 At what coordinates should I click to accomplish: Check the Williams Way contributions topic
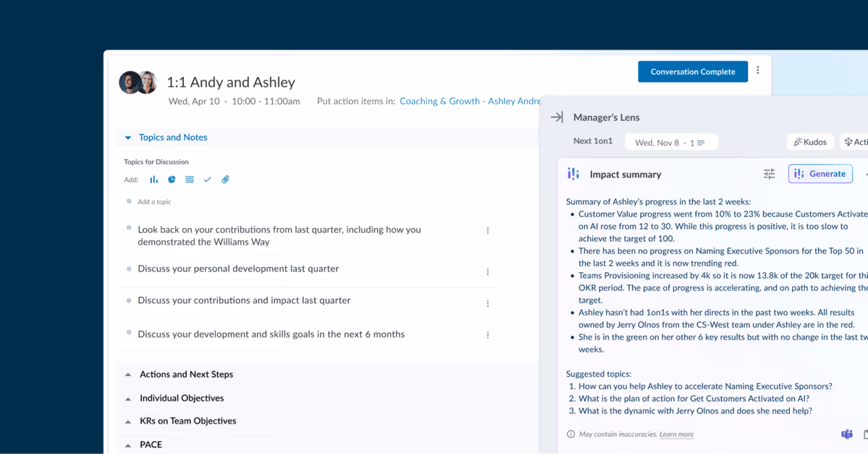(128, 230)
